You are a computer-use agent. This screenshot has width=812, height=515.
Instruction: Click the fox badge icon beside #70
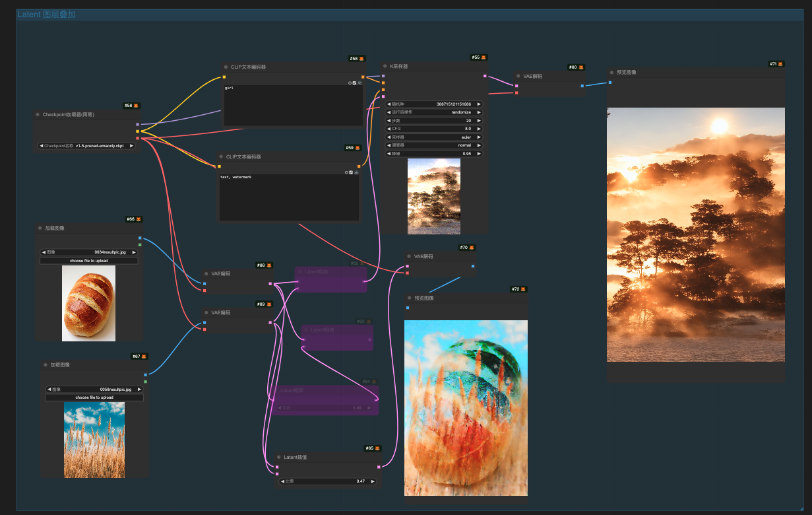tap(472, 248)
